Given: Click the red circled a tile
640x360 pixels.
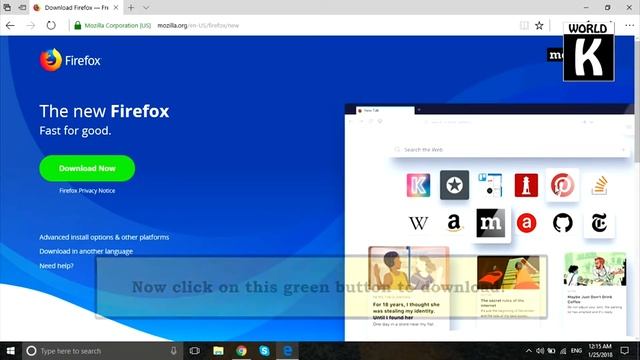Looking at the screenshot, I should (526, 223).
